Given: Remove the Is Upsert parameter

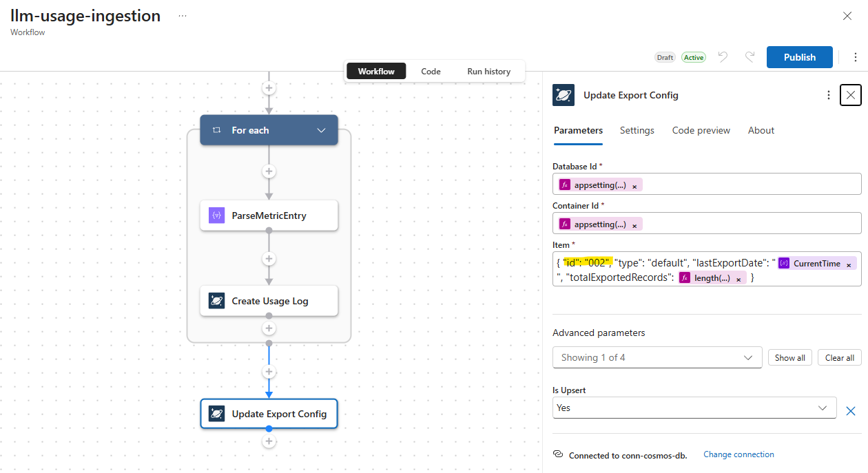Looking at the screenshot, I should (851, 411).
